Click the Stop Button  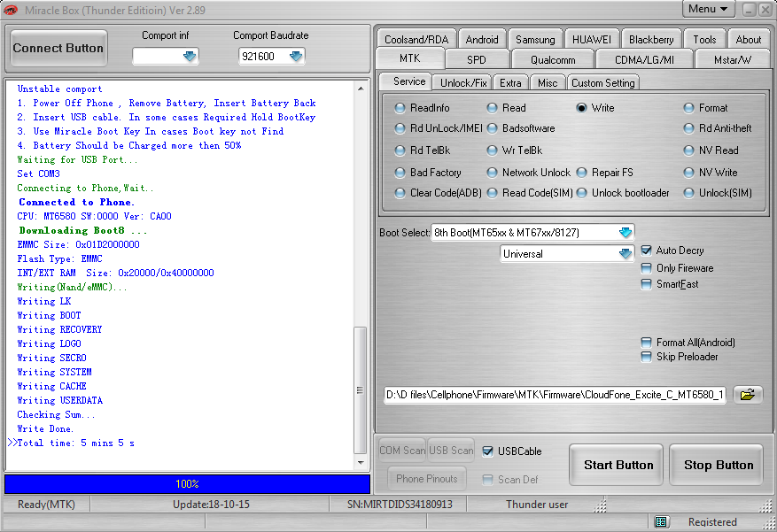click(719, 465)
